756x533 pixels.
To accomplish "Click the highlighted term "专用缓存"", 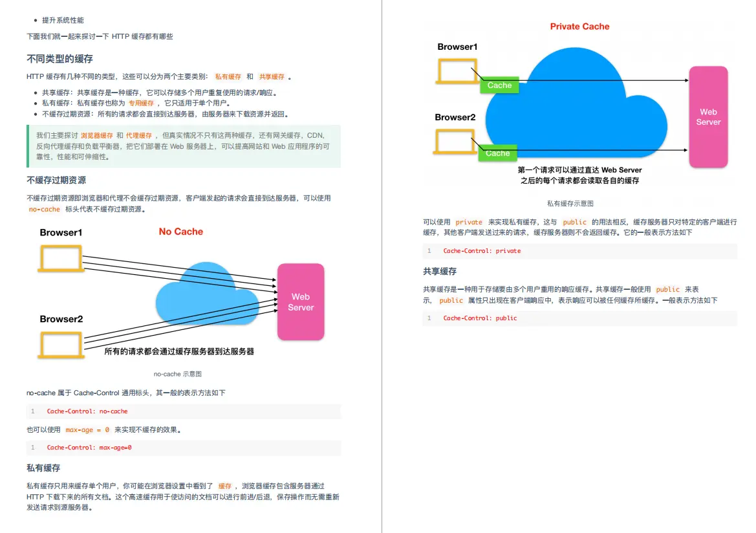I will 141,103.
